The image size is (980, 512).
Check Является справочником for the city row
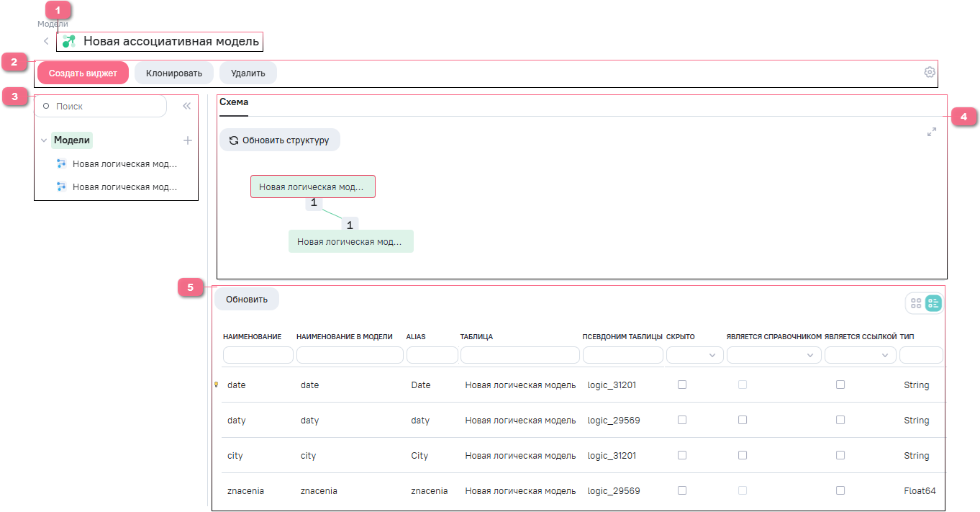click(743, 455)
